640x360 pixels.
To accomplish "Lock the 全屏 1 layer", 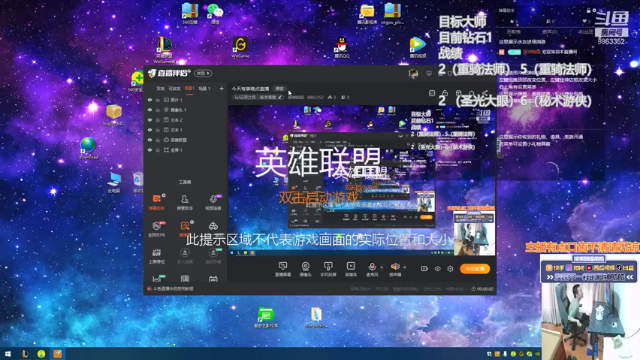I will tap(158, 150).
